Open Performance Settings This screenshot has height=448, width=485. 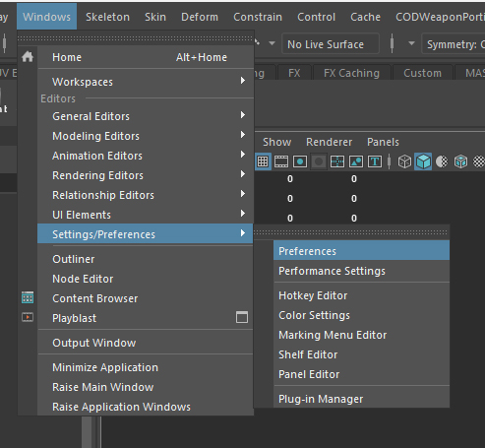point(361,271)
